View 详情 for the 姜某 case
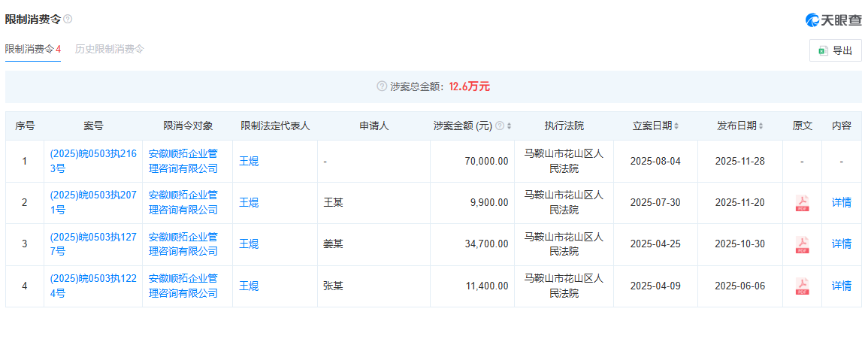 [x=841, y=244]
